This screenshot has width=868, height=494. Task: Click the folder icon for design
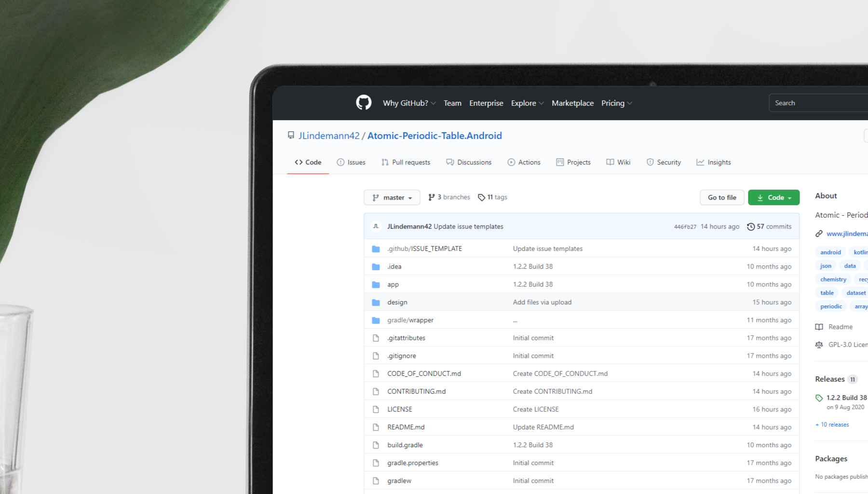[x=376, y=302]
